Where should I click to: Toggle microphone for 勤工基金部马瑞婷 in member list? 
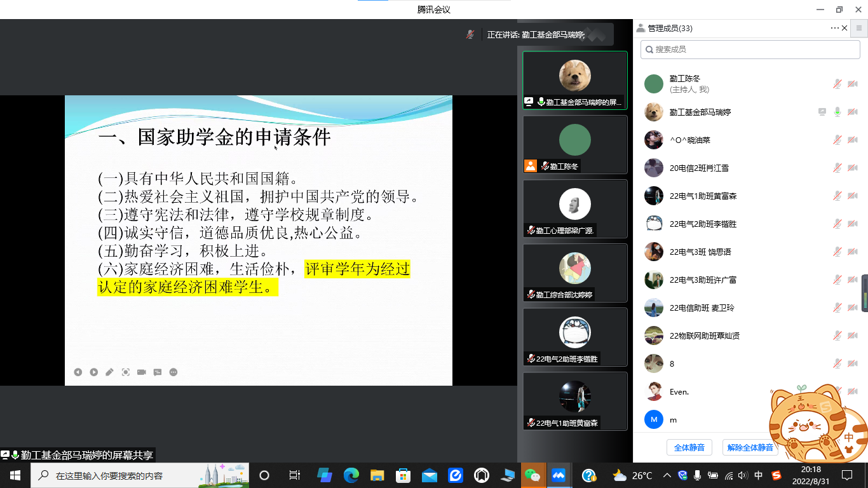pos(837,112)
